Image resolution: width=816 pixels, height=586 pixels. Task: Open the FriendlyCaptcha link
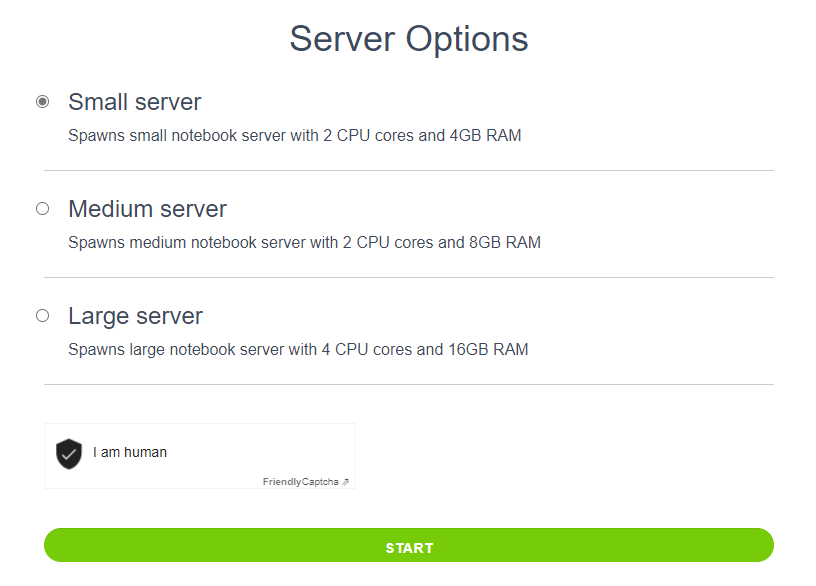click(301, 482)
